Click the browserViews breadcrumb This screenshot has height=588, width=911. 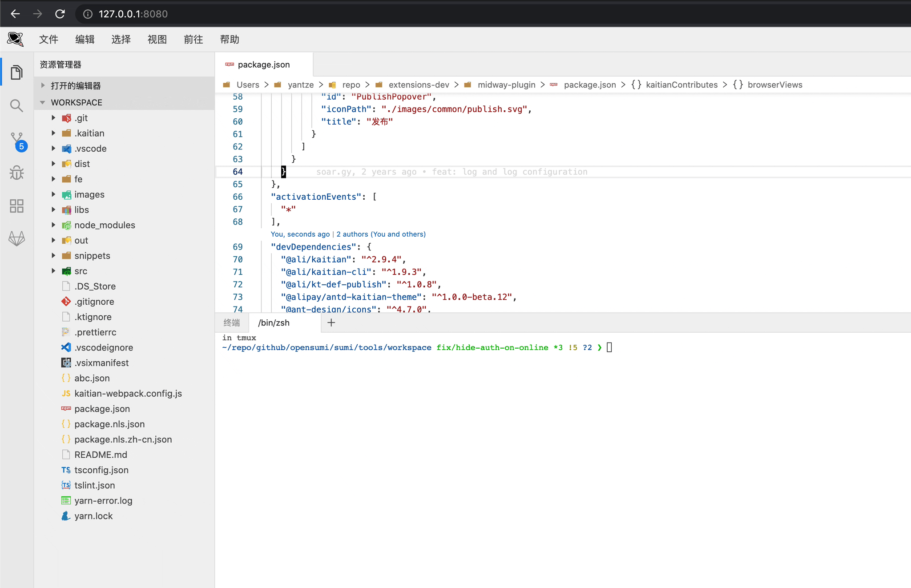[775, 85]
